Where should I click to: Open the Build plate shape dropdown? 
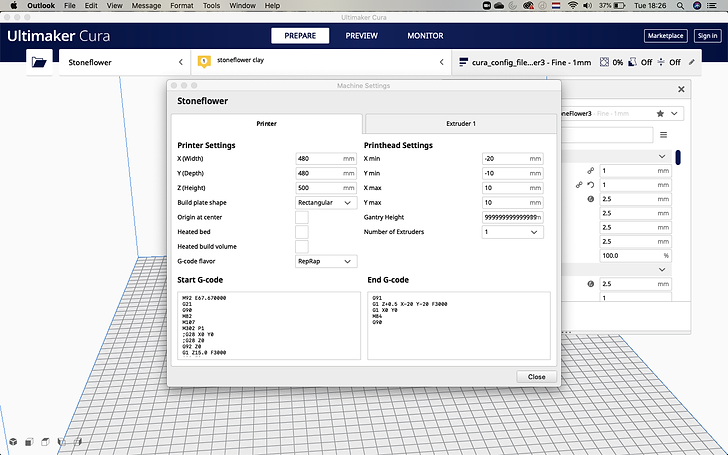click(326, 203)
